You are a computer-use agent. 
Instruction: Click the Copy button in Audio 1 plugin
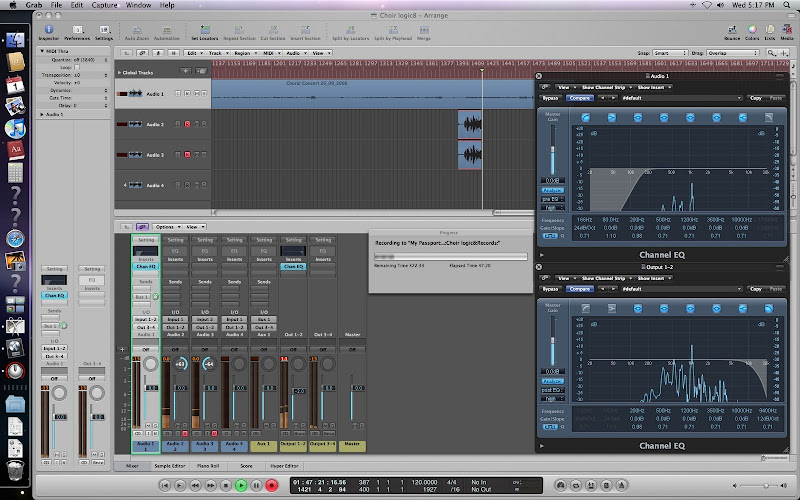[755, 98]
